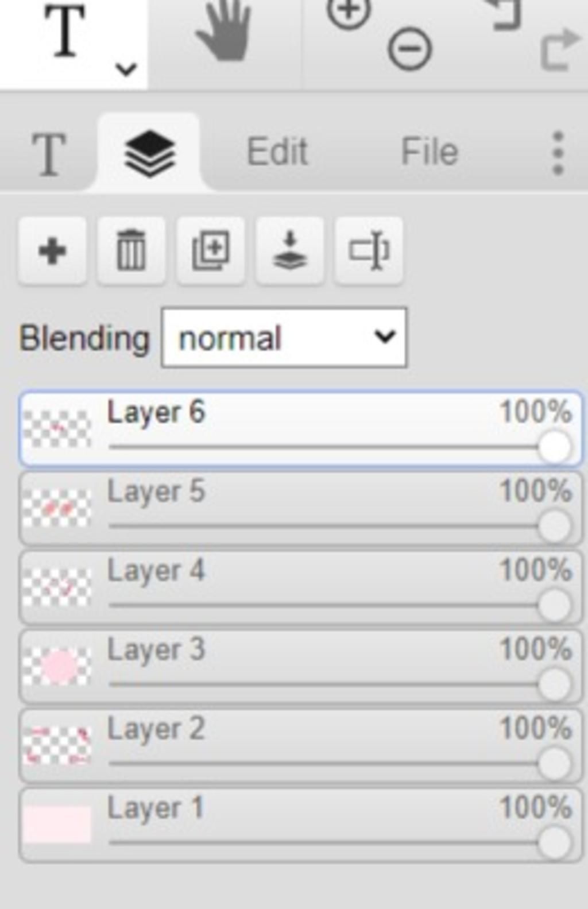
Task: Open the three-dot more menu
Action: click(x=558, y=153)
